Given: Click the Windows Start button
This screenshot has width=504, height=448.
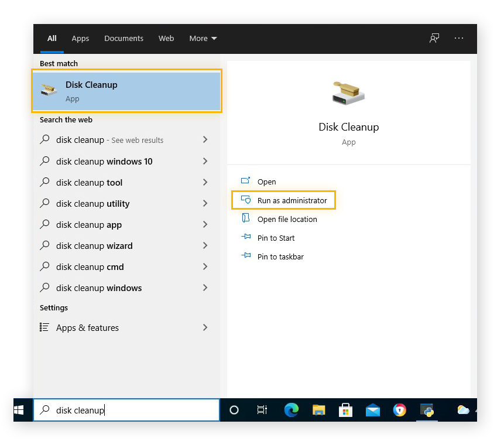Looking at the screenshot, I should tap(19, 411).
